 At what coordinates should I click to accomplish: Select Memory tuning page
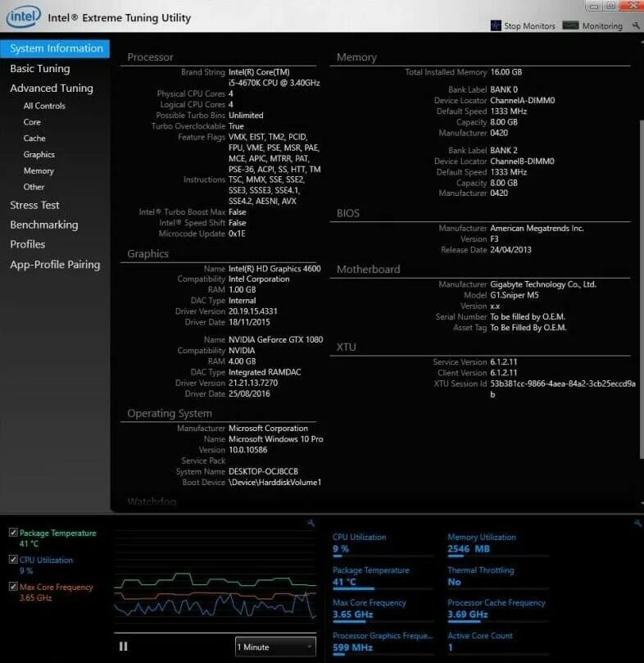[x=39, y=170]
